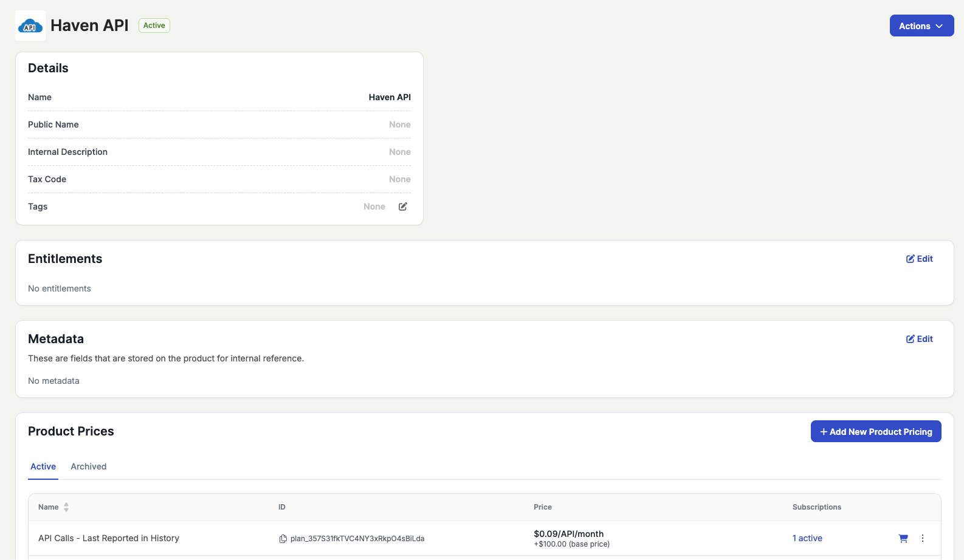This screenshot has width=964, height=560.
Task: Open the Actions dropdown
Action: pos(921,26)
